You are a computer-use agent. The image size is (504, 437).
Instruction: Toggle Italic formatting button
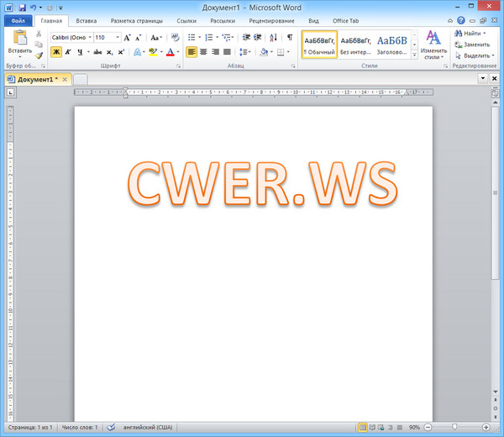pyautogui.click(x=68, y=52)
